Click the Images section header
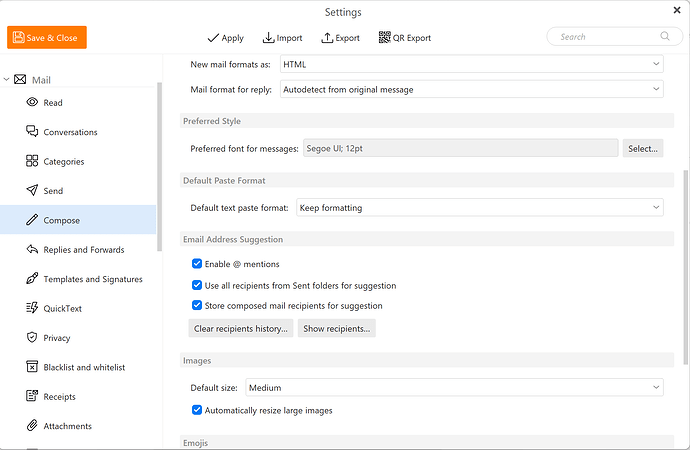The width and height of the screenshot is (690, 450). point(427,360)
